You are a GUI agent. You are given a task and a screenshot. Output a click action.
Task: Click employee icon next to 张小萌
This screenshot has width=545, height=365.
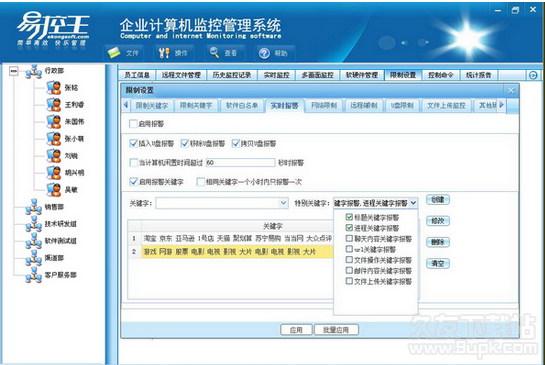54,139
